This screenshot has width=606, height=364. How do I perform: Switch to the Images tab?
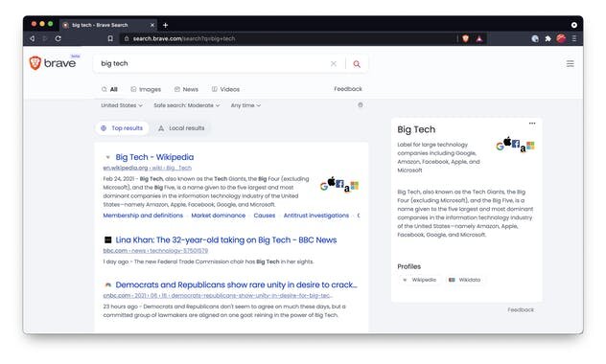tap(146, 89)
